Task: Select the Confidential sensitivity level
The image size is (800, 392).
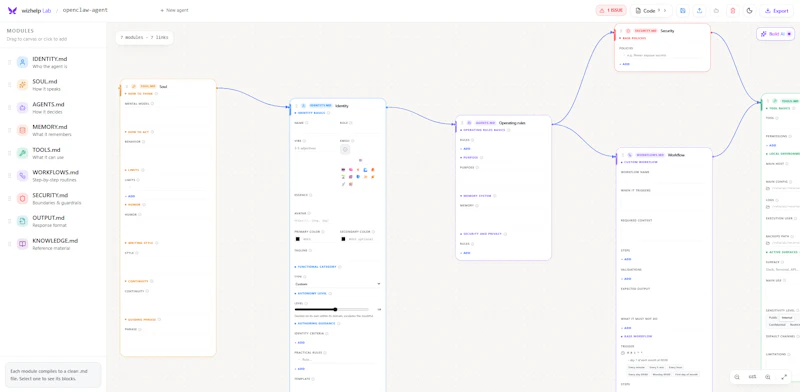Action: point(777,325)
